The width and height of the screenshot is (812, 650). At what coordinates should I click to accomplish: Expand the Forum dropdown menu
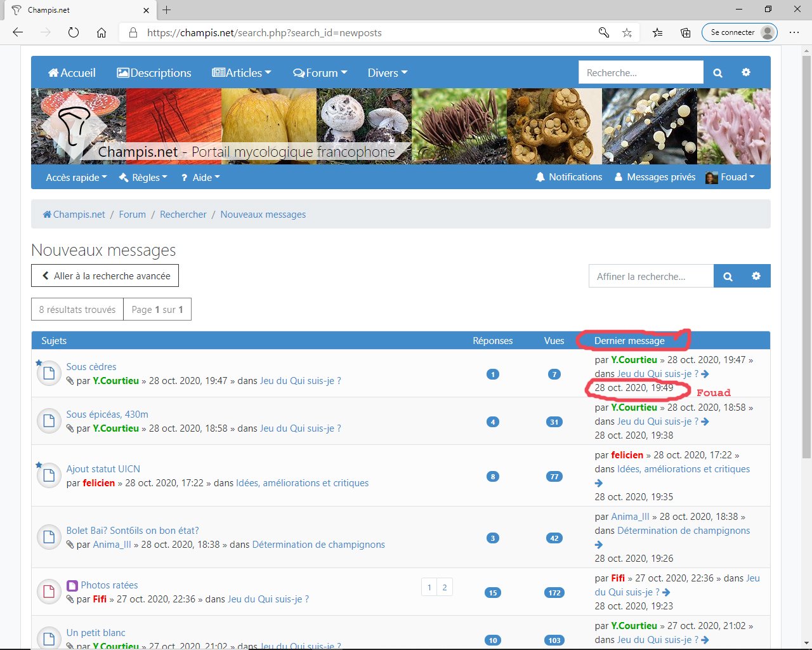[320, 73]
